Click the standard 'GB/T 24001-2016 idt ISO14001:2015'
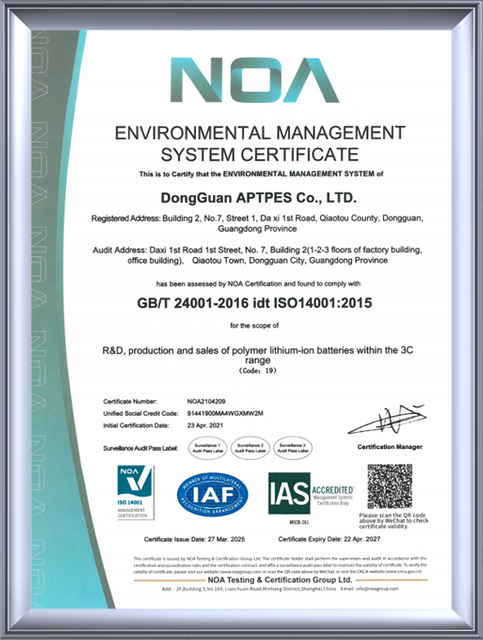483x640 pixels. (x=254, y=303)
